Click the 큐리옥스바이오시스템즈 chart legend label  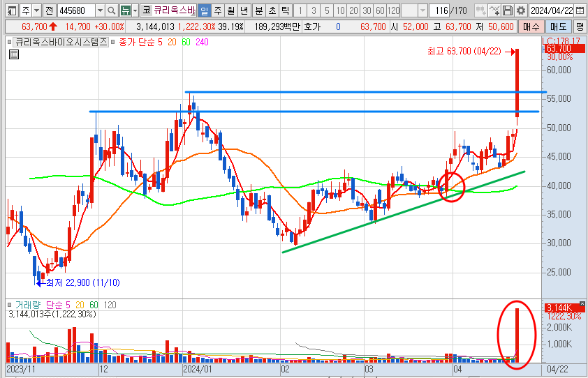[x=61, y=43]
